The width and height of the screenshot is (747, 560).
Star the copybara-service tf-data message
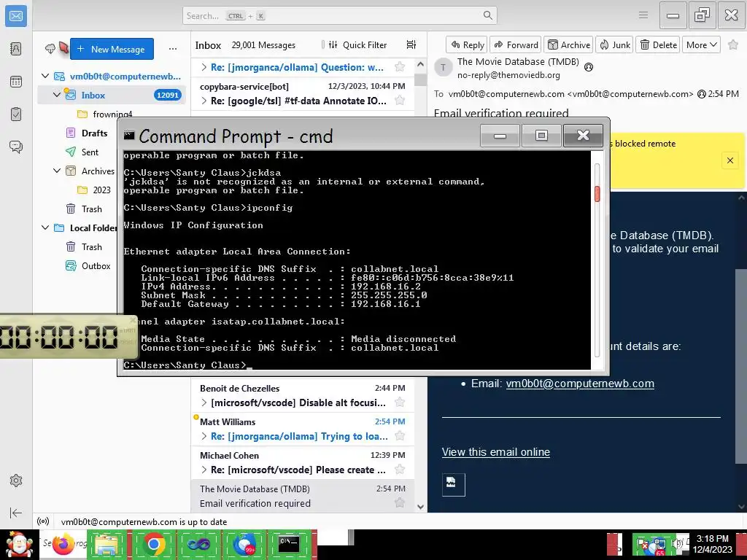point(400,101)
